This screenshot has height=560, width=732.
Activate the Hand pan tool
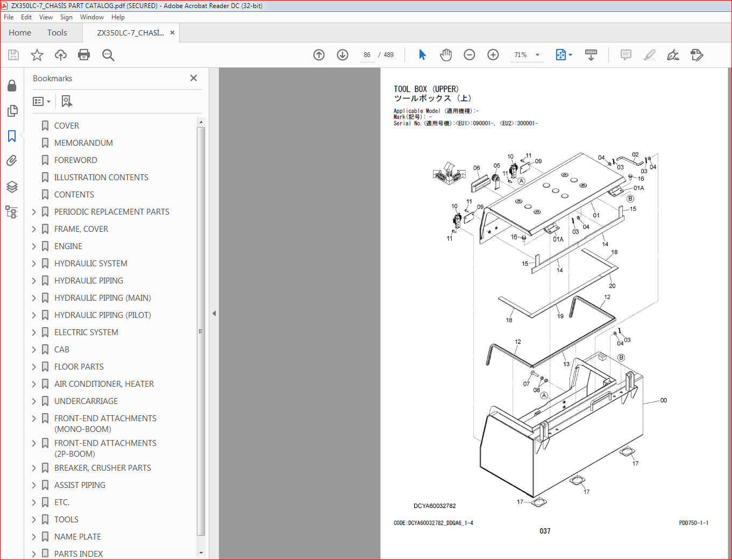pyautogui.click(x=446, y=55)
